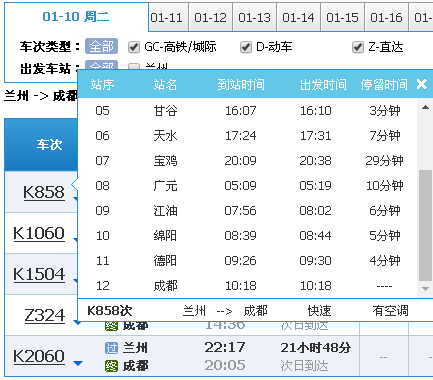433x380 pixels.
Task: Select station 天水 in stop list
Action: tap(165, 136)
